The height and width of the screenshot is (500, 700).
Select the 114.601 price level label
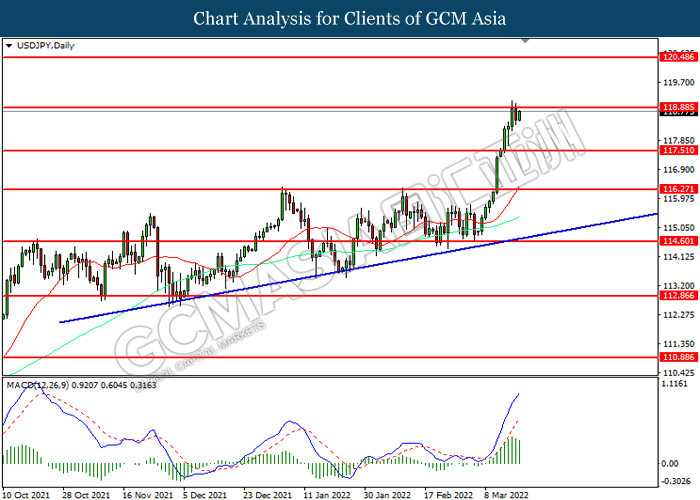(678, 241)
